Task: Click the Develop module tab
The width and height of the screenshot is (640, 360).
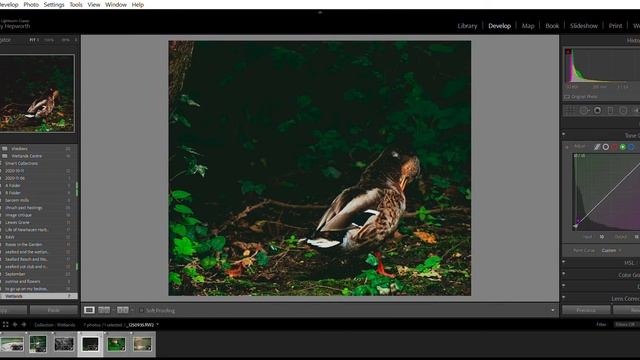Action: [500, 26]
